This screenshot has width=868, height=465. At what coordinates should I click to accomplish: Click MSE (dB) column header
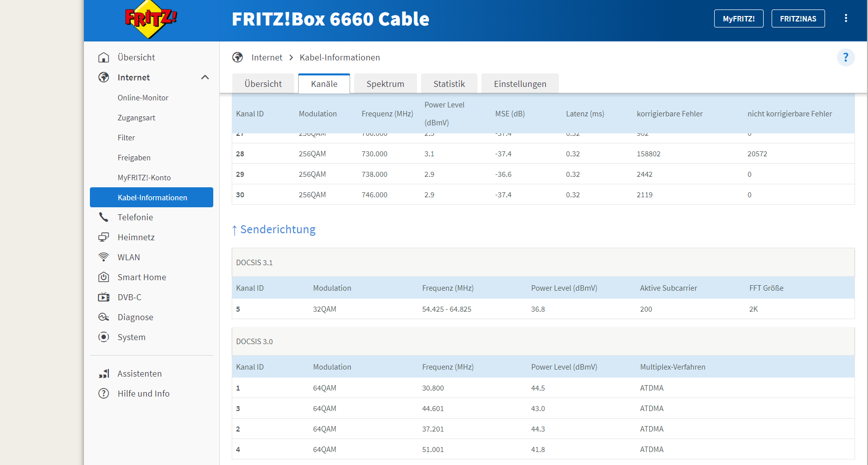[510, 114]
